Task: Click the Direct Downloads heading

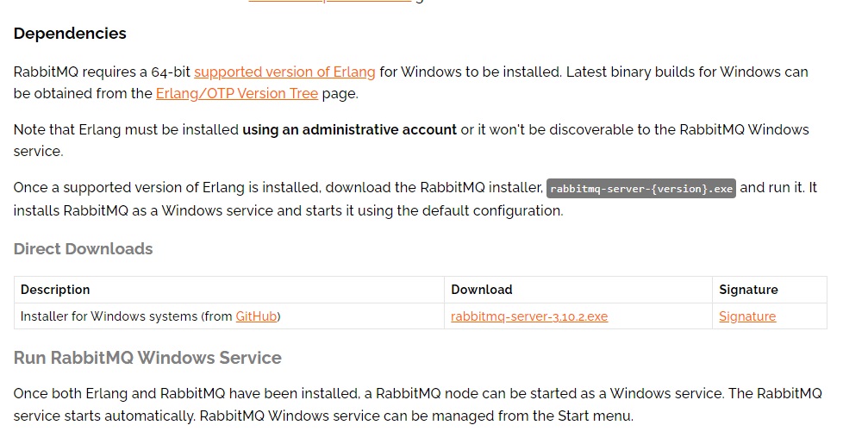Action: click(x=83, y=249)
